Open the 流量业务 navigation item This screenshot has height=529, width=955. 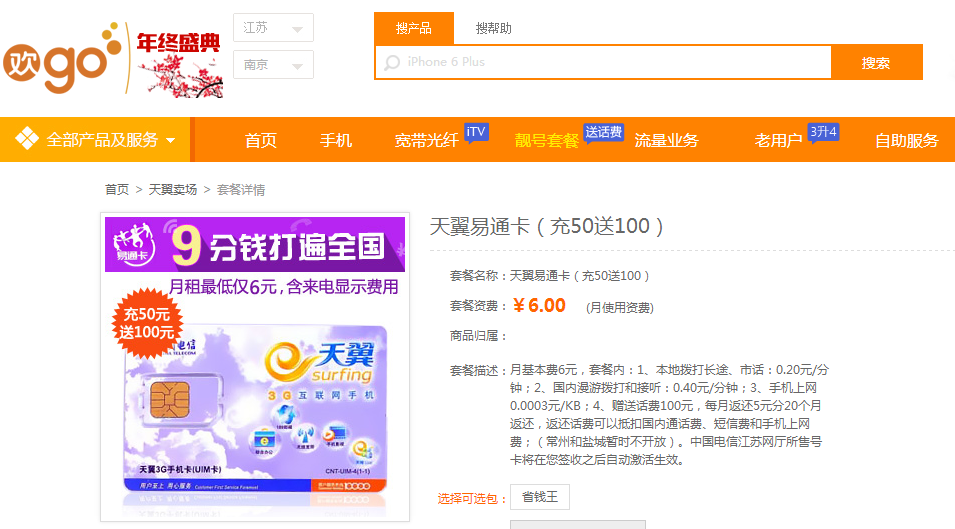[666, 141]
